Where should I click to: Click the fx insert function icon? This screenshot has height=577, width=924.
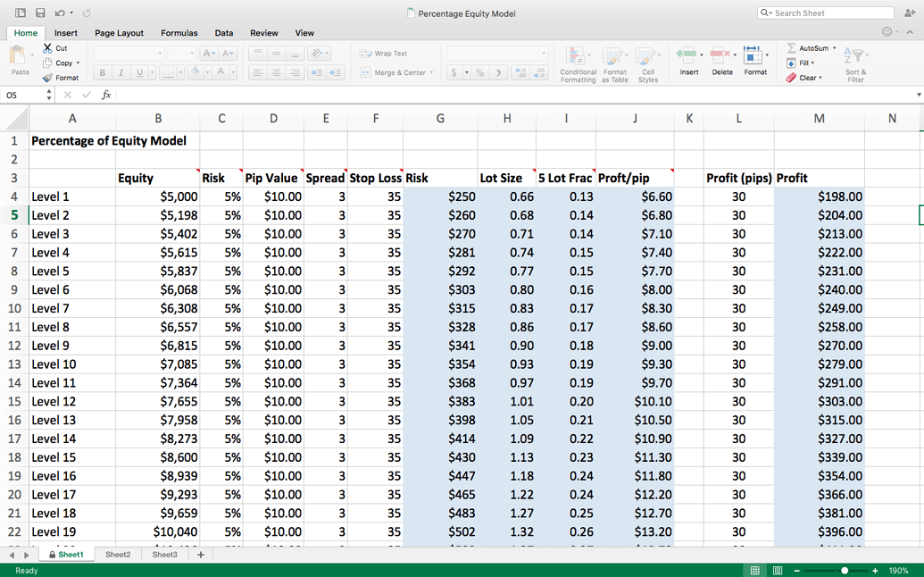coord(106,95)
